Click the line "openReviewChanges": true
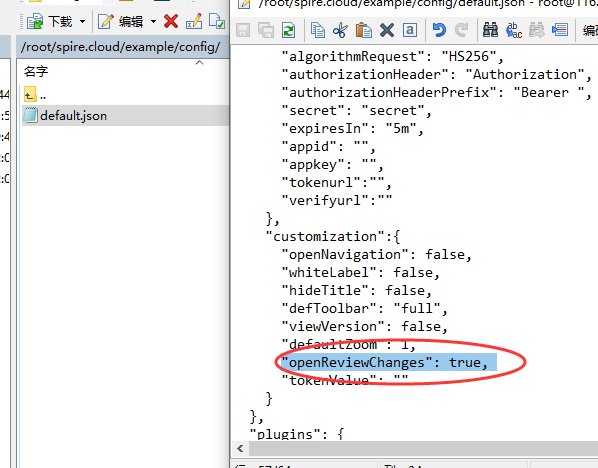This screenshot has width=598, height=468. (x=384, y=362)
